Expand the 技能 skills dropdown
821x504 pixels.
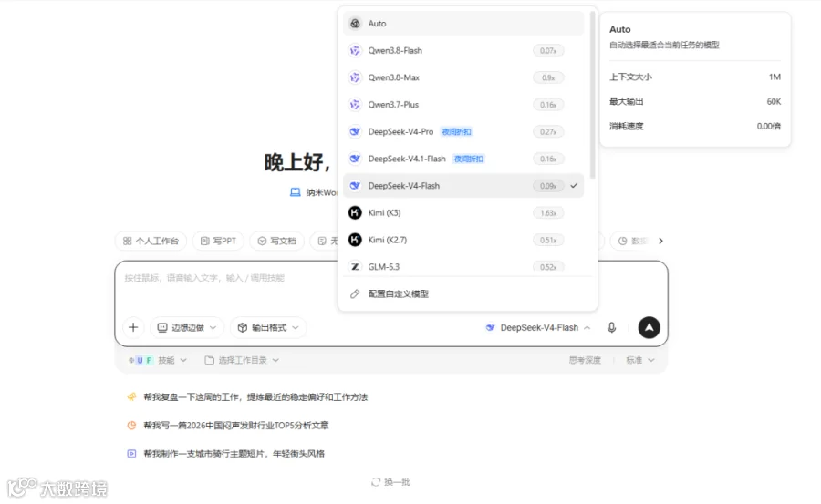coord(158,361)
